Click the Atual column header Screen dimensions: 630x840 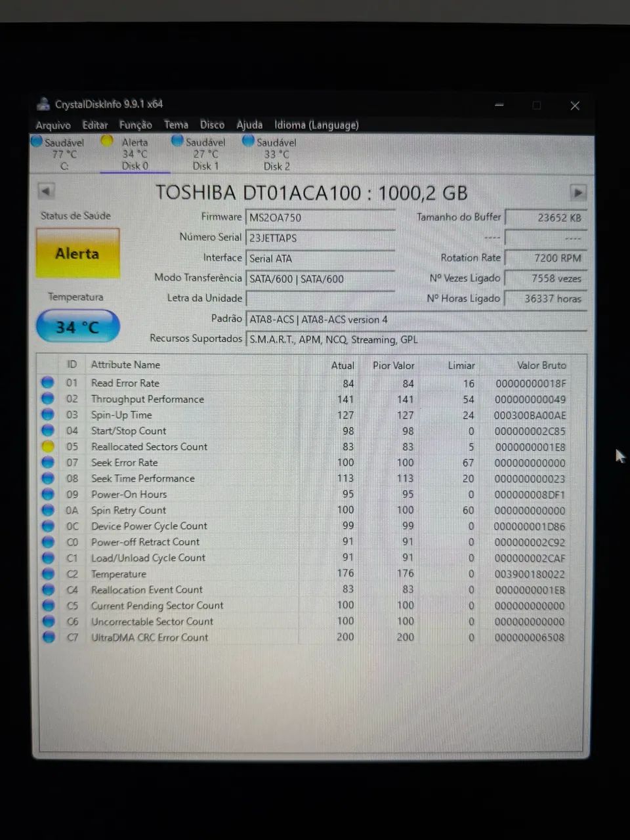pyautogui.click(x=342, y=366)
